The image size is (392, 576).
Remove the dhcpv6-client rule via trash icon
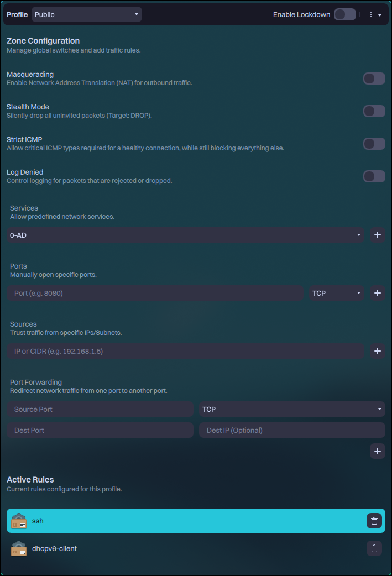point(374,548)
